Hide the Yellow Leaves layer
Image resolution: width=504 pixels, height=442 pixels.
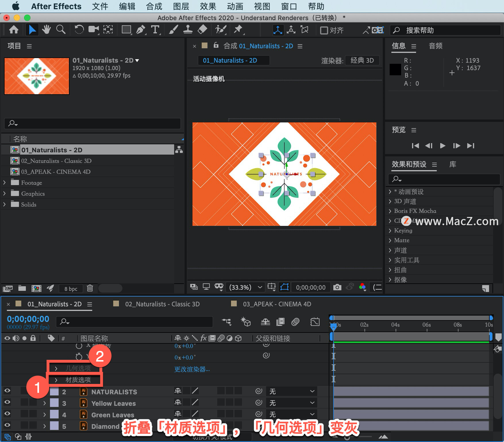tap(7, 402)
